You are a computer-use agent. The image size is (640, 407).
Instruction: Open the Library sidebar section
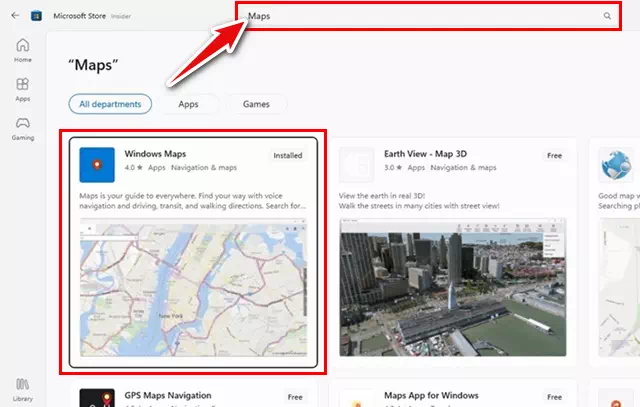(23, 390)
